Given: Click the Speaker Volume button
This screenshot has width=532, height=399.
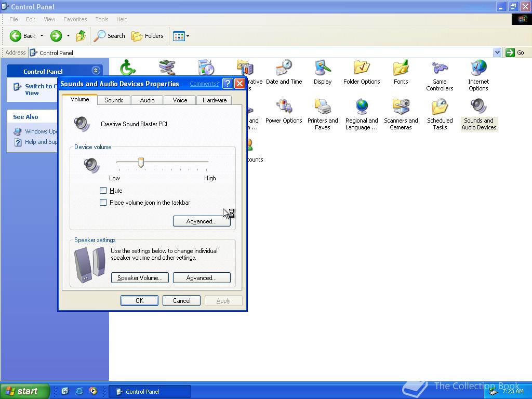Looking at the screenshot, I should click(x=140, y=278).
